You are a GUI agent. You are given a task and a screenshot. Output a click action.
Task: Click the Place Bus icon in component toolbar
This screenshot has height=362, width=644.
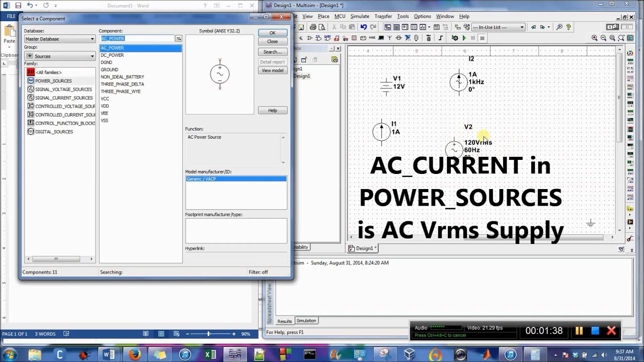pos(440,38)
